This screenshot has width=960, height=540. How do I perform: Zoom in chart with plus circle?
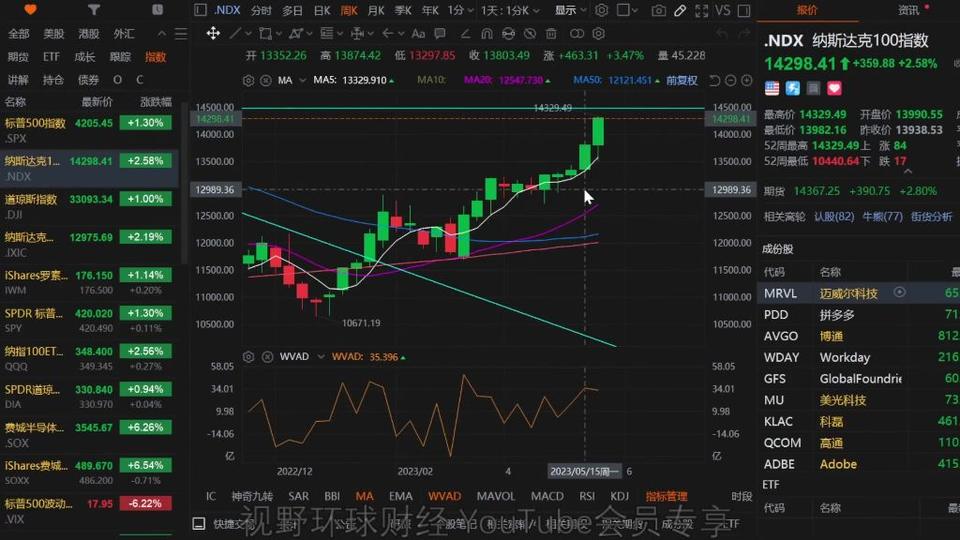(747, 80)
